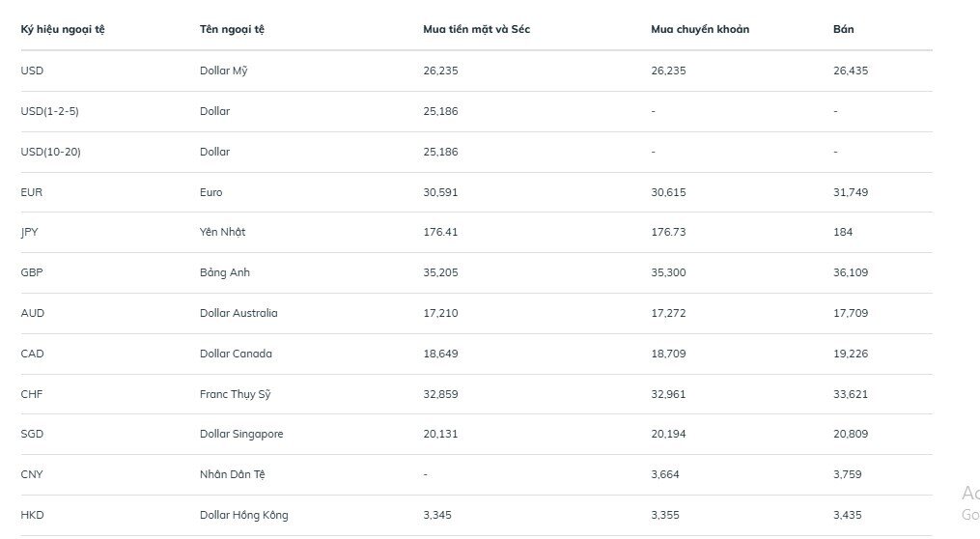This screenshot has height=539, width=980.
Task: Select the EUR row label
Action: [32, 192]
